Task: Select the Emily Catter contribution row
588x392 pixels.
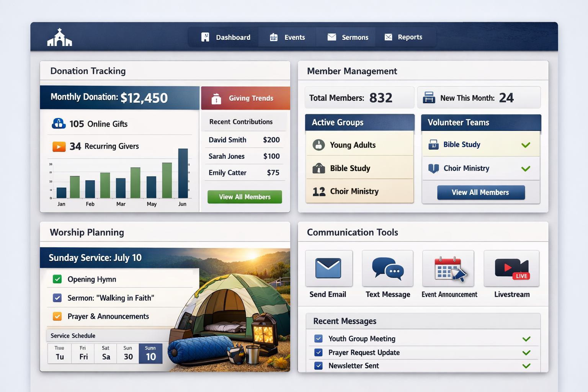Action: point(244,173)
